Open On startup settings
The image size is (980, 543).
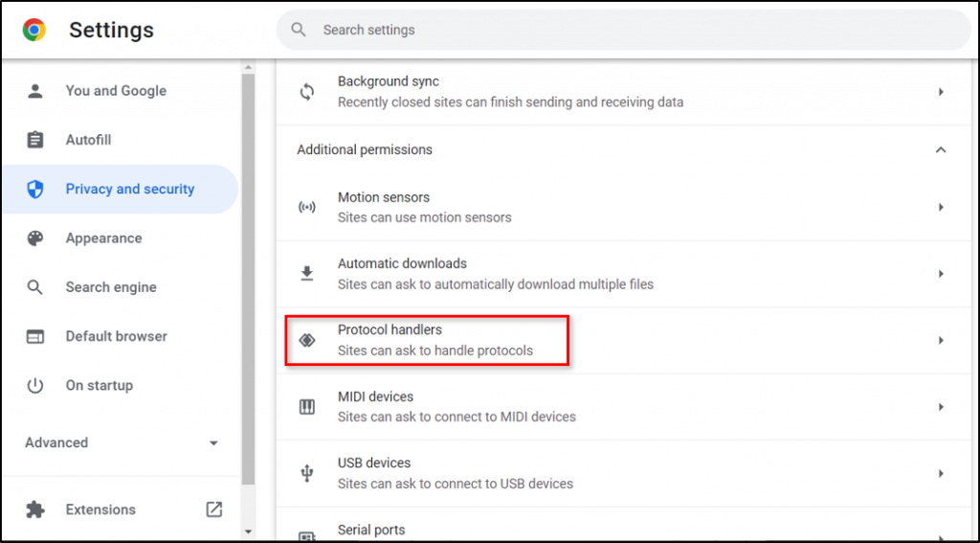(x=99, y=385)
